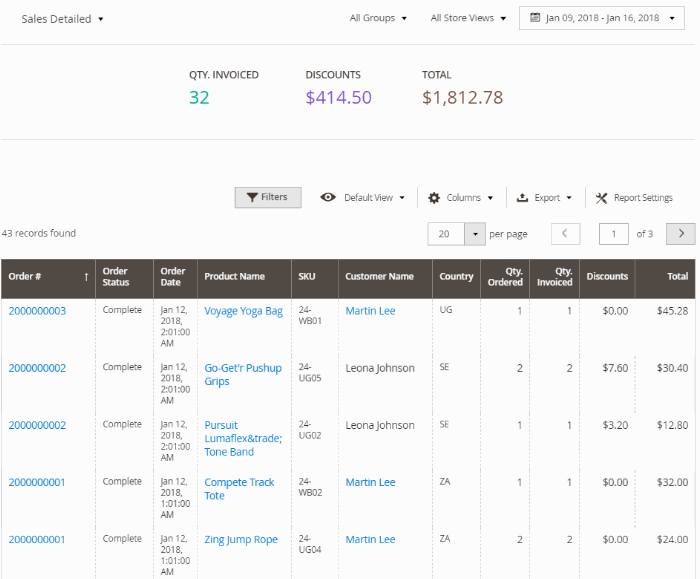
Task: Click the 43 records found text
Action: [x=39, y=233]
